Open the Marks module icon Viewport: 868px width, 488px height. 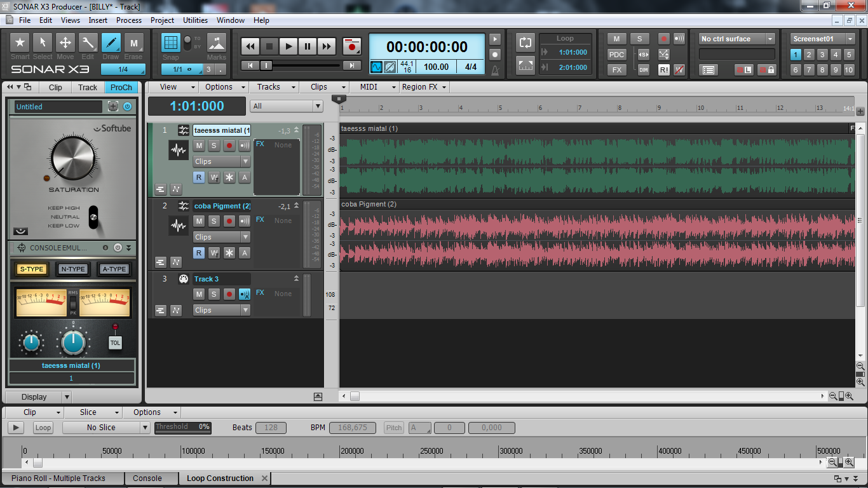click(217, 43)
